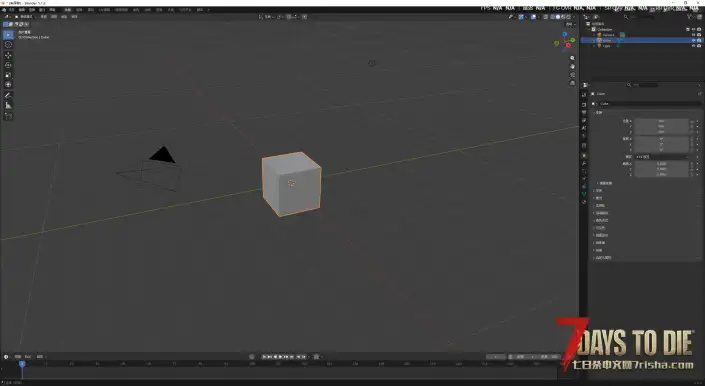
Task: Toggle snapping with the magnet in the viewport header
Action: [290, 17]
